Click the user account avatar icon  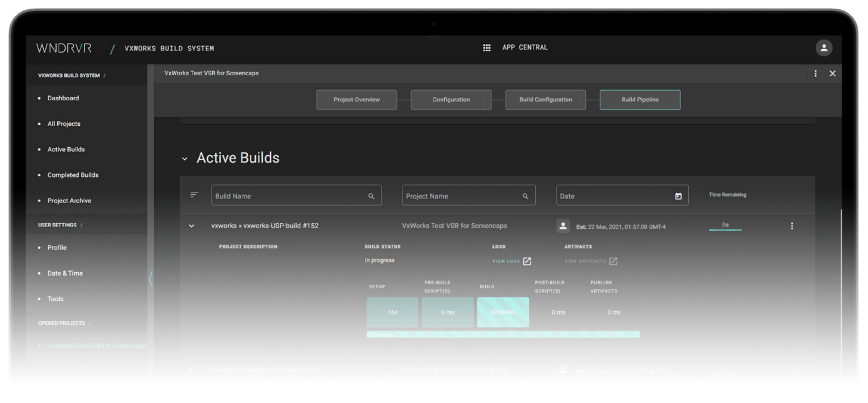pyautogui.click(x=824, y=48)
